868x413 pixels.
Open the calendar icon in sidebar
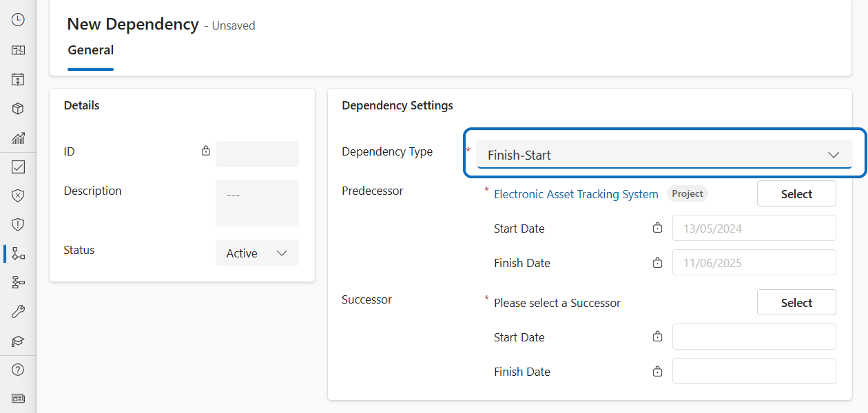[x=18, y=79]
